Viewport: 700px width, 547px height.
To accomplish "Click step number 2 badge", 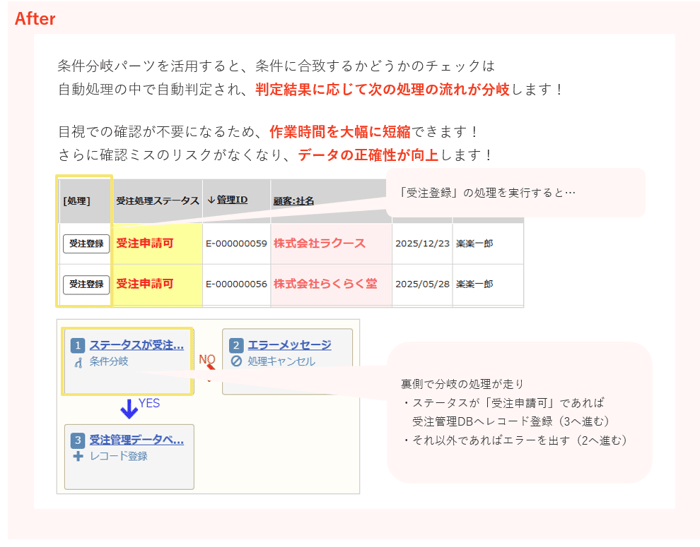I will (236, 346).
